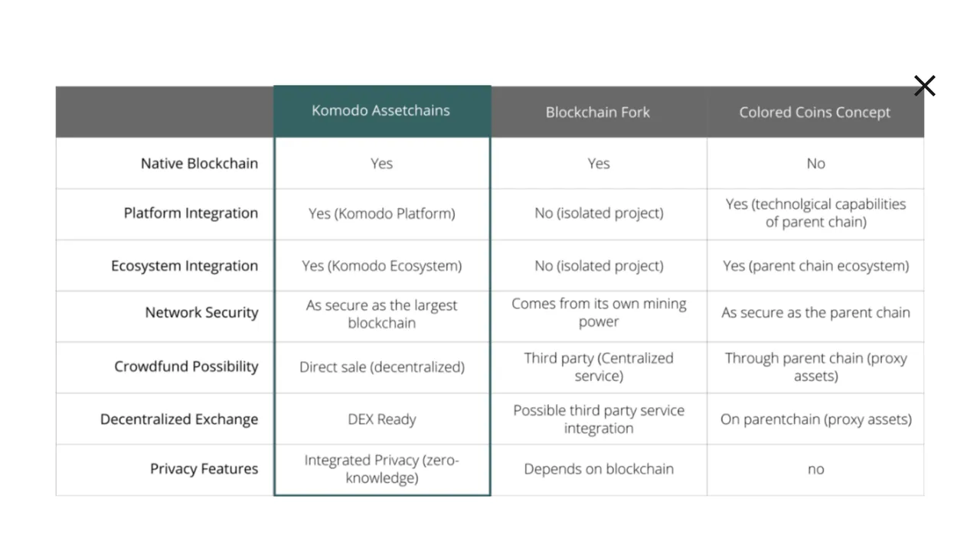Click 'On parentchain (proxy assets)' cell

tap(815, 419)
